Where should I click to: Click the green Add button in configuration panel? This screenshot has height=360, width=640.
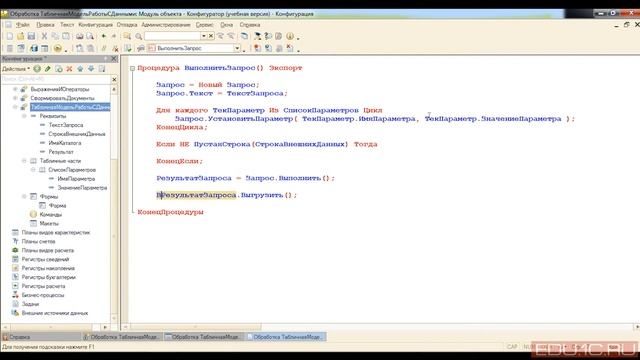pyautogui.click(x=37, y=69)
